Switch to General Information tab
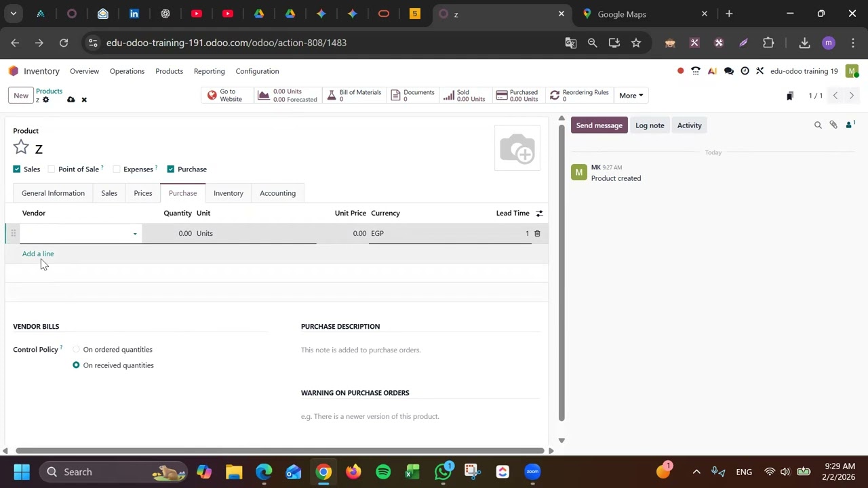Screen dimensions: 868x488 (53, 193)
